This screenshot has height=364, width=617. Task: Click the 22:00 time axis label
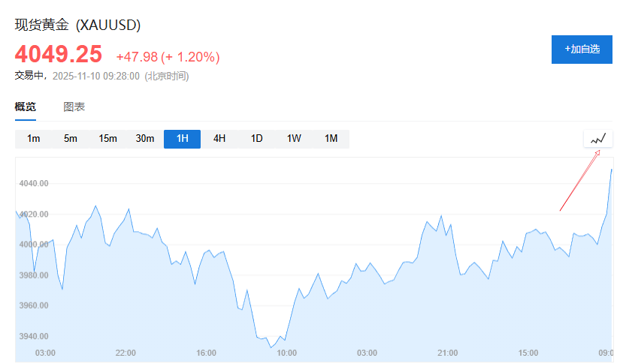point(126,353)
